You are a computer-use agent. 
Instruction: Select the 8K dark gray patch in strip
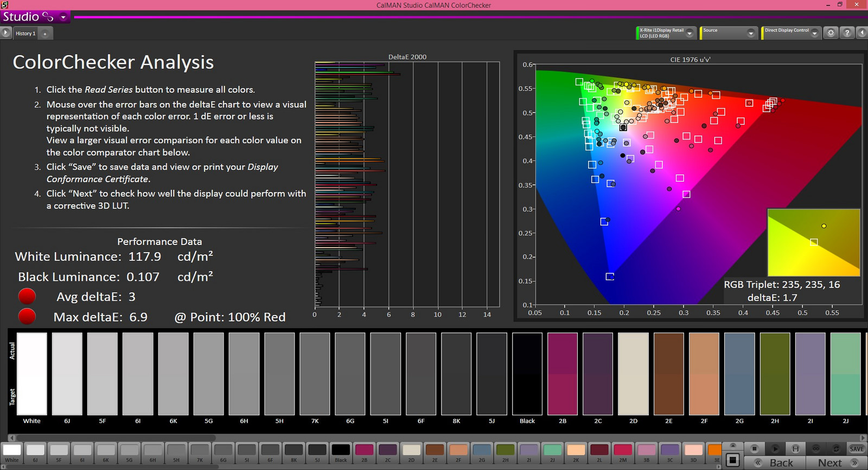(293, 453)
